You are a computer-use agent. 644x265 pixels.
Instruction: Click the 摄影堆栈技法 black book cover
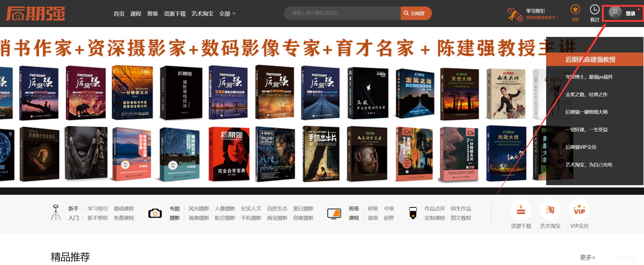coord(181,93)
